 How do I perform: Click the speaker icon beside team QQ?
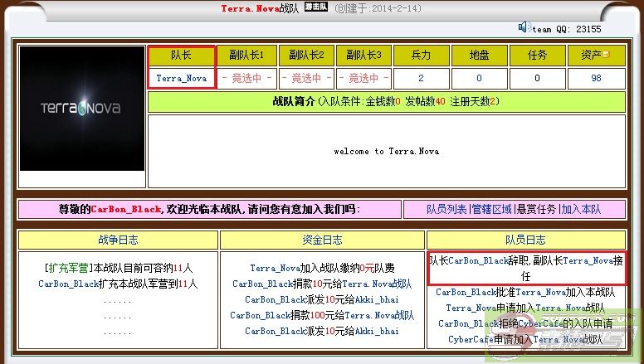pyautogui.click(x=524, y=27)
